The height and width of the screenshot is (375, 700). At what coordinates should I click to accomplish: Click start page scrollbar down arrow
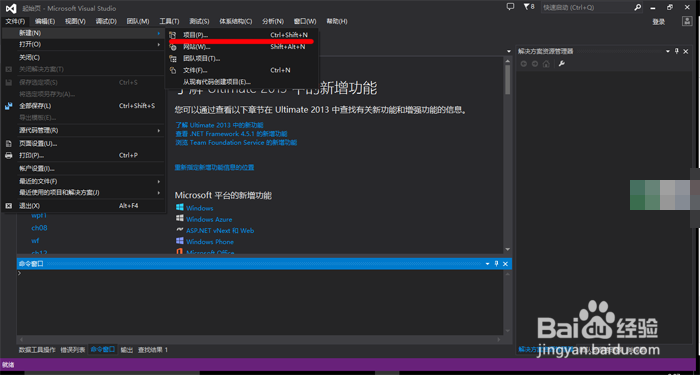point(508,249)
